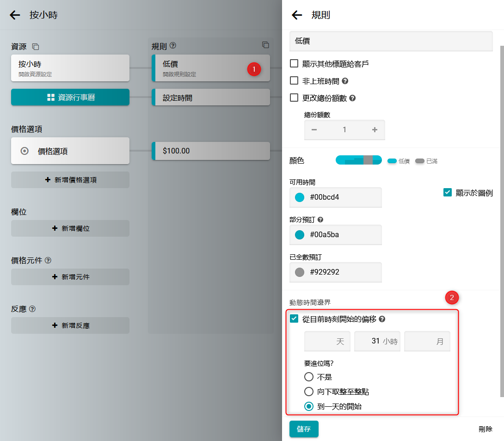
Task: Click help icon beside 非上班時間
Action: coord(344,81)
